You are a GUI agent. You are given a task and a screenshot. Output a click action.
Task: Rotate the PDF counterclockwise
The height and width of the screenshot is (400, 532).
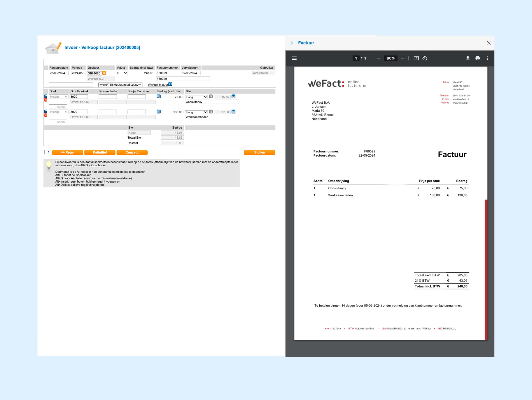[x=425, y=58]
